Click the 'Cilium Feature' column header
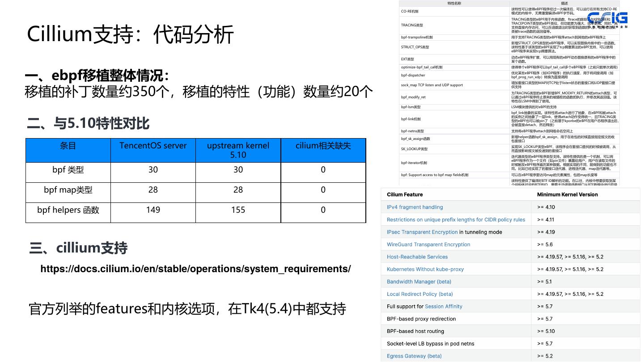 tap(405, 195)
